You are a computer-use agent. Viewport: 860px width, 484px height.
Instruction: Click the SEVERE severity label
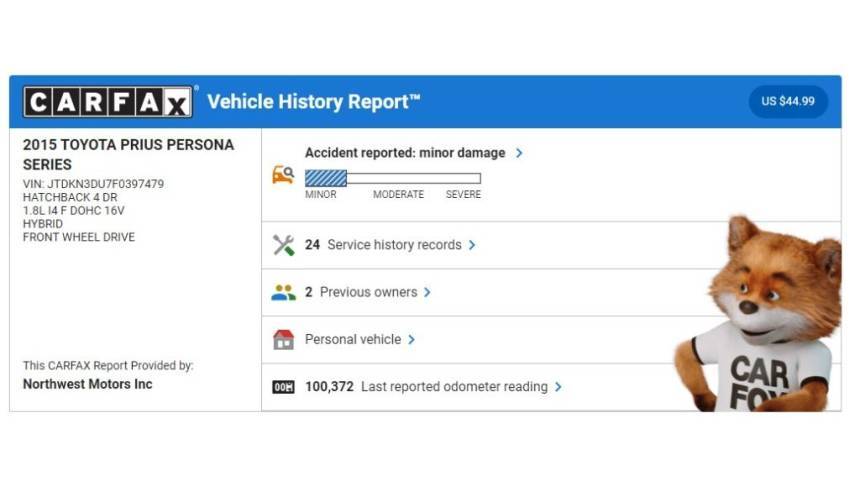[x=463, y=195]
